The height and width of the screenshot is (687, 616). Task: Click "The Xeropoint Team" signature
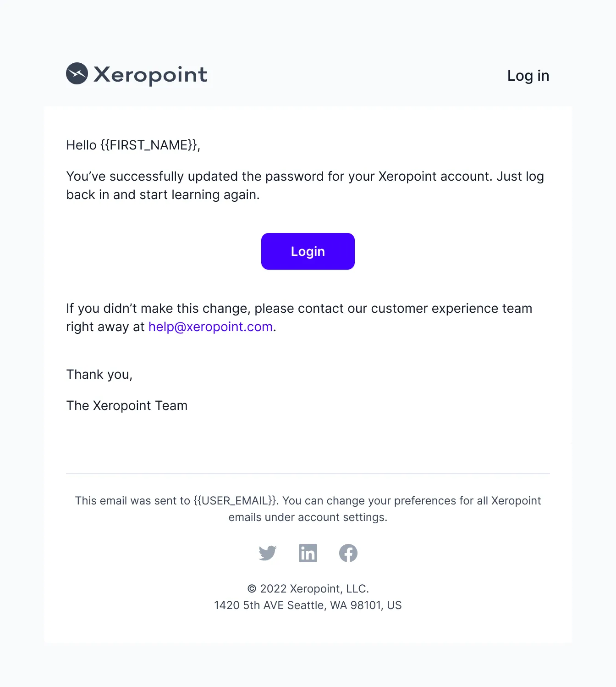pos(127,406)
